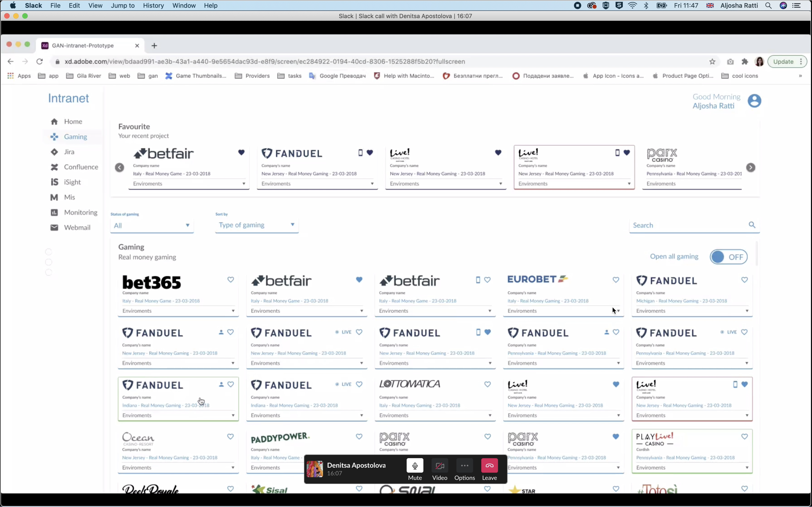Open Slack call Options menu

(x=464, y=466)
